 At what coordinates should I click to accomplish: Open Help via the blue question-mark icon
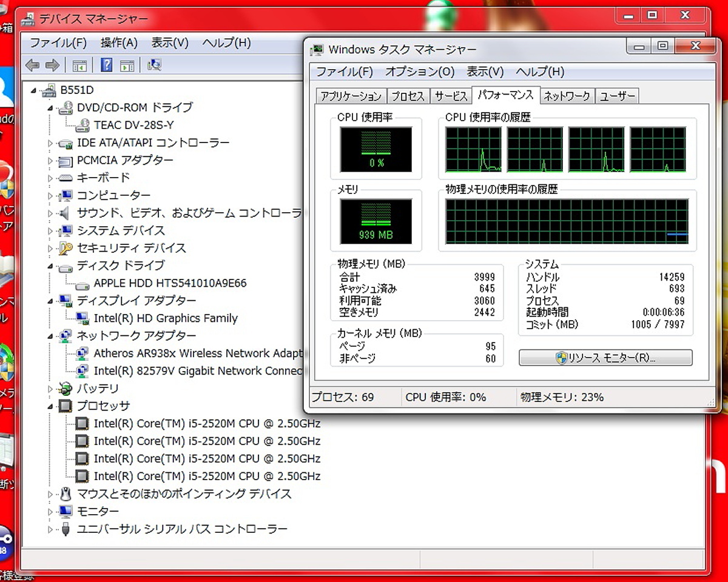coord(107,65)
